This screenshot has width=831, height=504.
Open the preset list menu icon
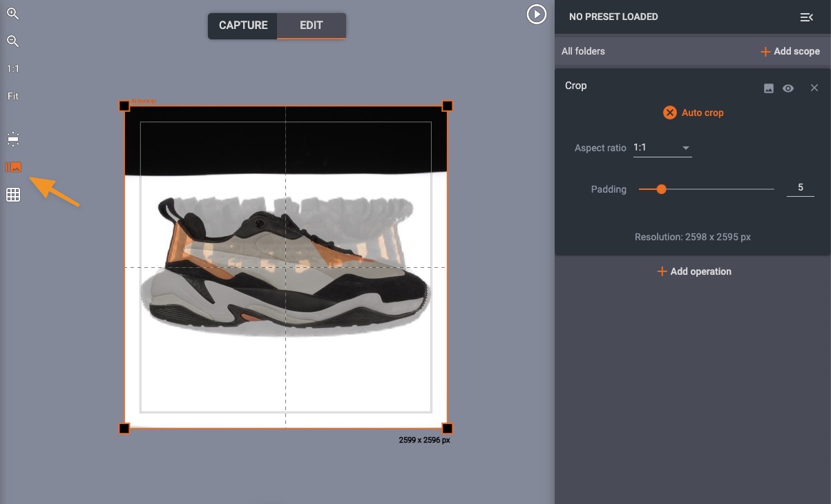pos(806,17)
